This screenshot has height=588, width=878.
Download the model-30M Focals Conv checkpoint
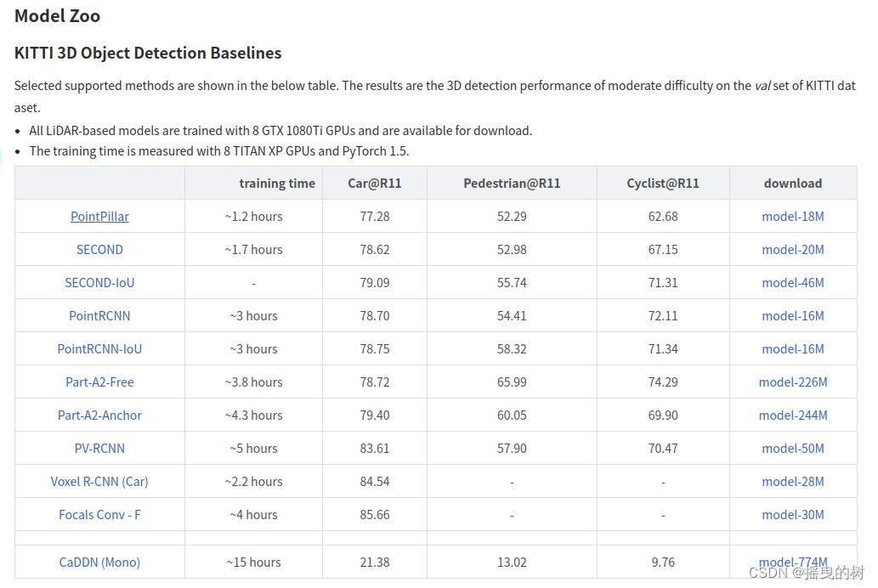793,514
